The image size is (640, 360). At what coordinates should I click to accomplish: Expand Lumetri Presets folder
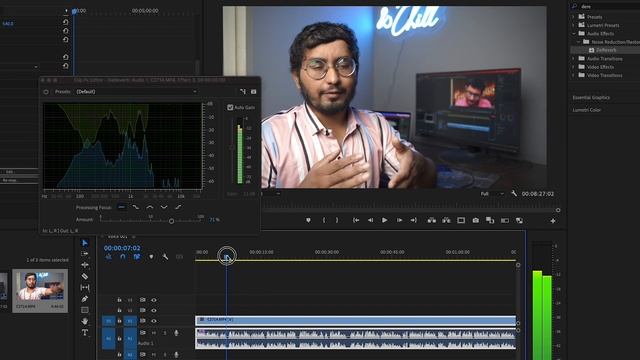pos(573,25)
